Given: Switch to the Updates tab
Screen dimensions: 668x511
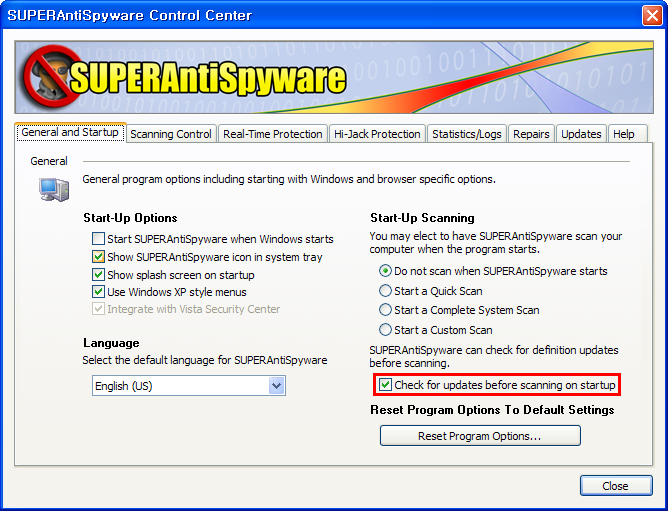Looking at the screenshot, I should click(581, 134).
